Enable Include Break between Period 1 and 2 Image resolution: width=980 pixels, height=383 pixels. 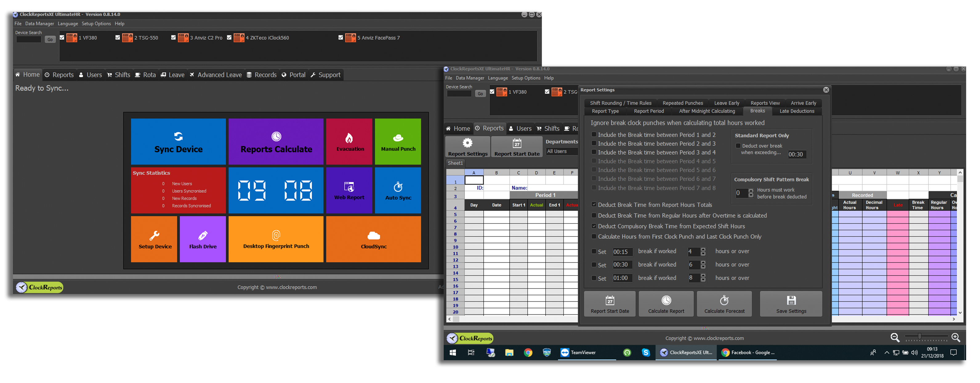[594, 135]
